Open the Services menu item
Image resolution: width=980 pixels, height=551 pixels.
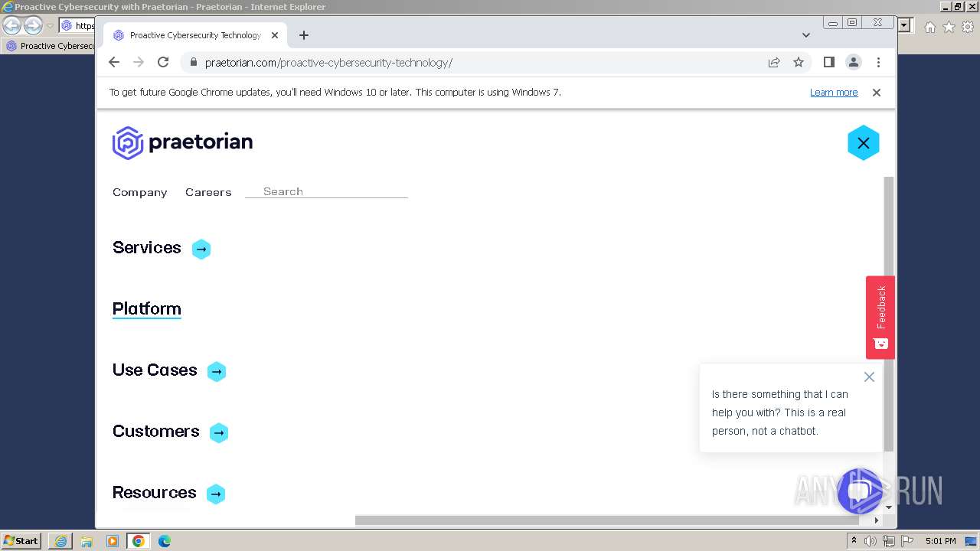pos(147,247)
